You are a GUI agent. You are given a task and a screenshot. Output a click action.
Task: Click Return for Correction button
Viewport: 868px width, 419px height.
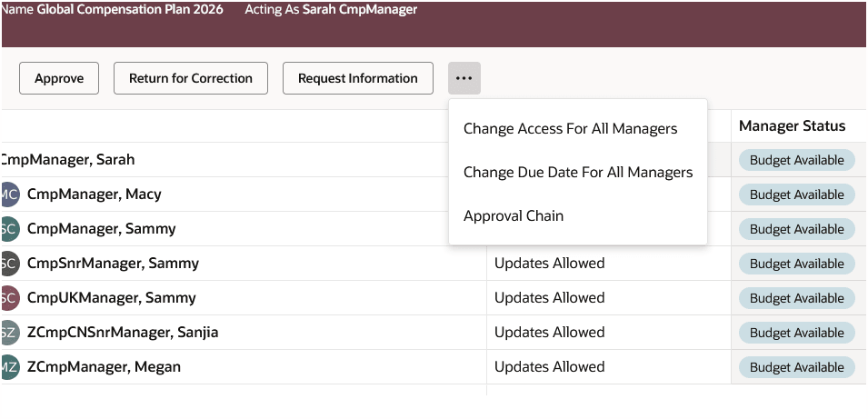pyautogui.click(x=191, y=78)
